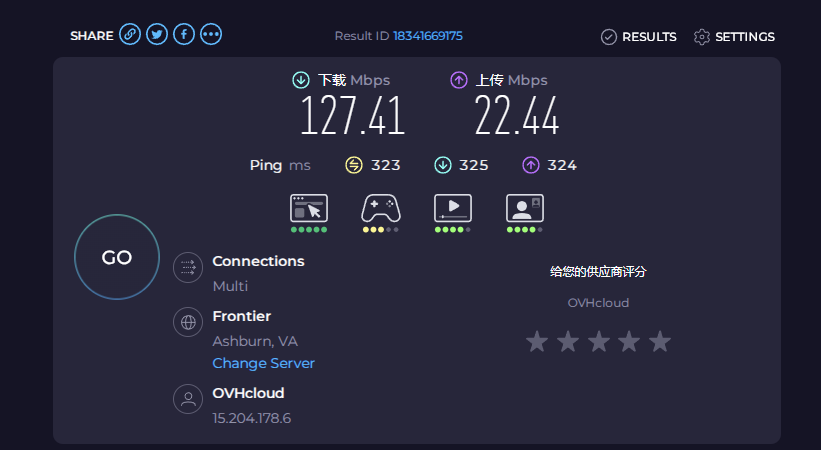Share result on Facebook

pos(184,35)
